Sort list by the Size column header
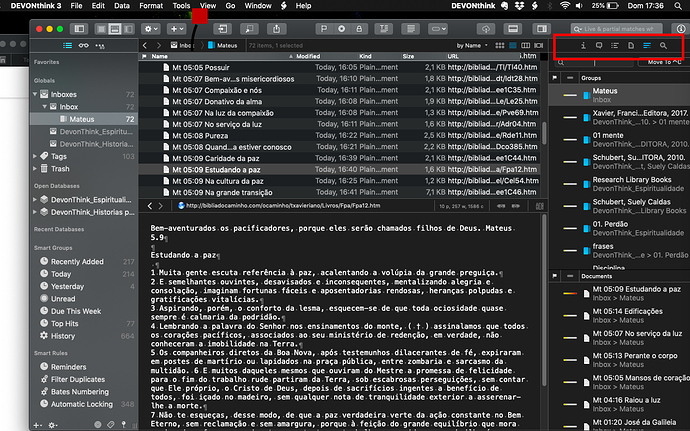Image resolution: width=690 pixels, height=431 pixels. pyautogui.click(x=408, y=56)
